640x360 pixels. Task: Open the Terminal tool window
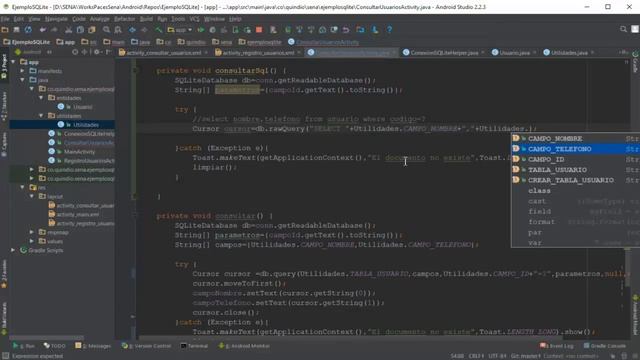point(194,346)
